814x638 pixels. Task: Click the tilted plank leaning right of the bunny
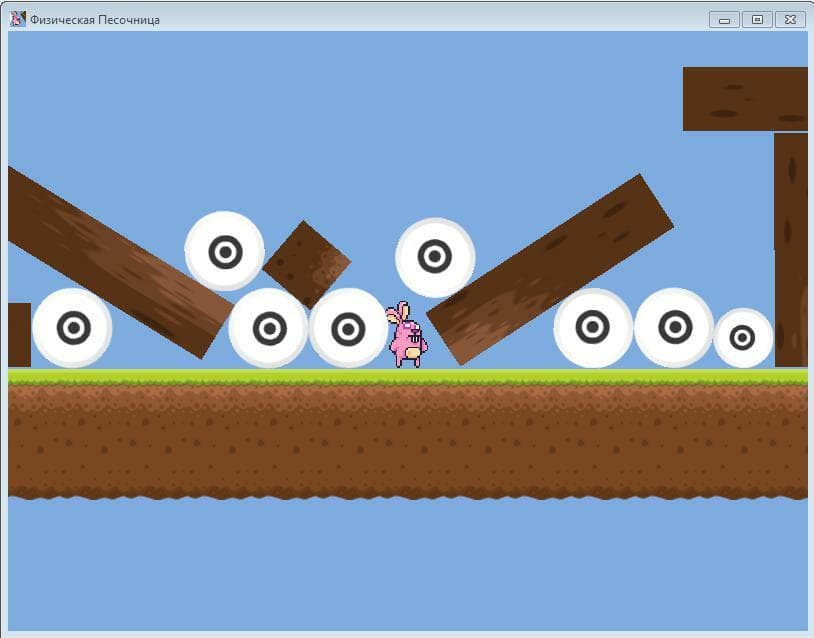pos(550,269)
